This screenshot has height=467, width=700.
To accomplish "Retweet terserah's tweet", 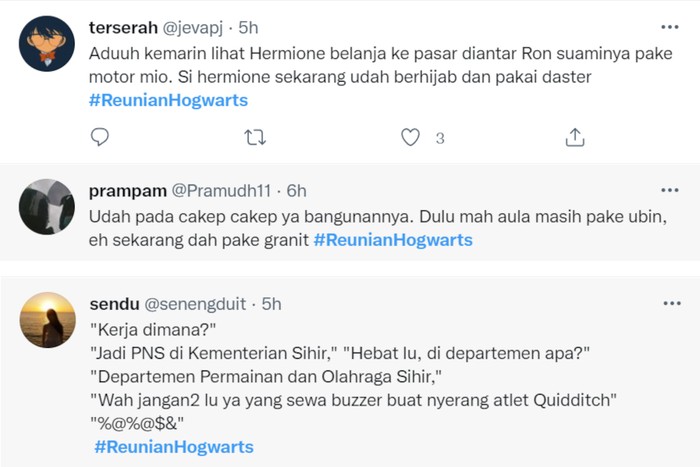I will coord(255,137).
